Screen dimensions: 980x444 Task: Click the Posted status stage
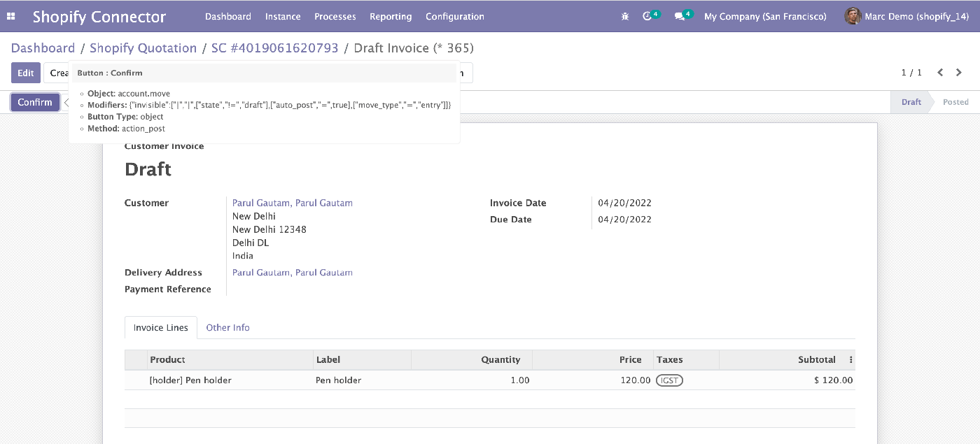click(955, 102)
